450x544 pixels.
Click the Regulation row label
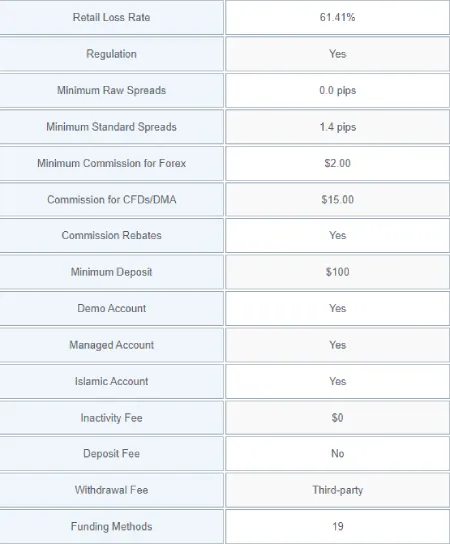[x=111, y=54]
